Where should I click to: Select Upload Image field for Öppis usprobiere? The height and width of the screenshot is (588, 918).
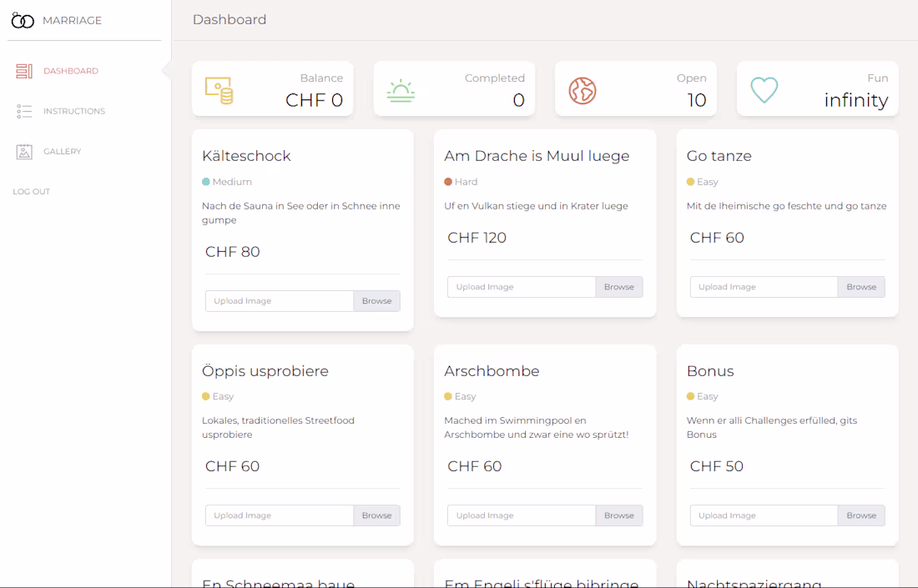(x=280, y=515)
